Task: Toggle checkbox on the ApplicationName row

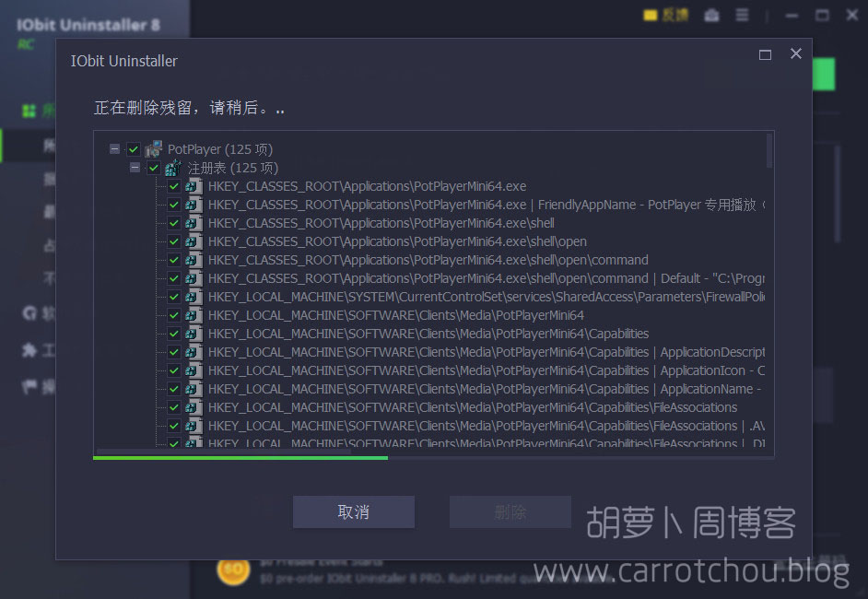Action: click(174, 389)
